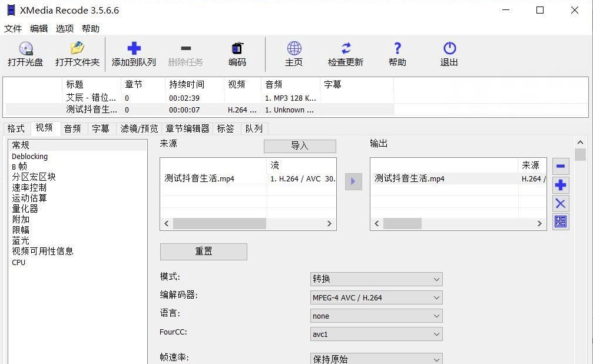
Task: Click the 添加到队列 plus icon
Action: click(x=134, y=50)
